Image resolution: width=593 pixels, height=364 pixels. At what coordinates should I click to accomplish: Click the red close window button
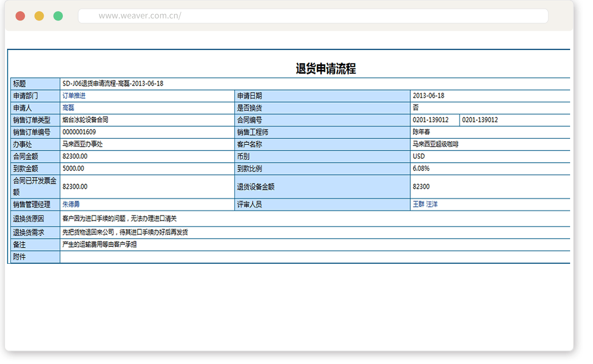pos(20,16)
